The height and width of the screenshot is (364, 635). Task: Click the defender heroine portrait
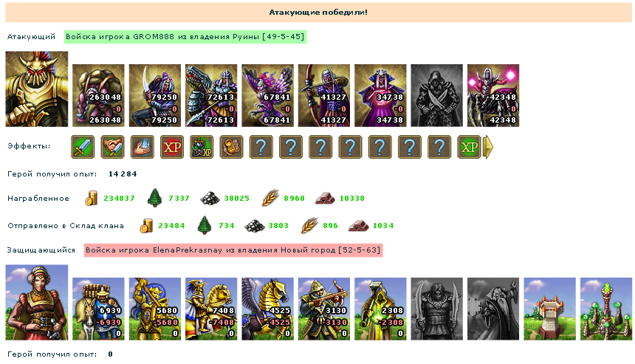[x=37, y=303]
